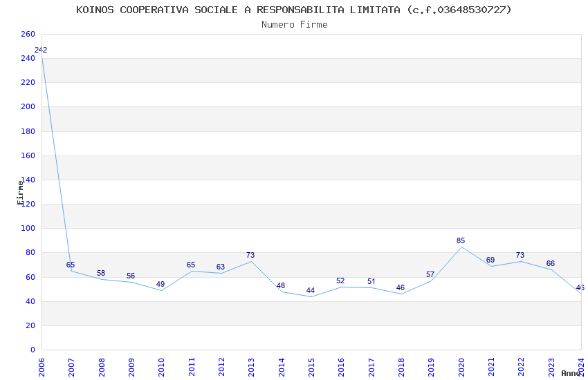Select the 2009 year label on x-axis
Image resolution: width=588 pixels, height=380 pixels.
point(131,366)
